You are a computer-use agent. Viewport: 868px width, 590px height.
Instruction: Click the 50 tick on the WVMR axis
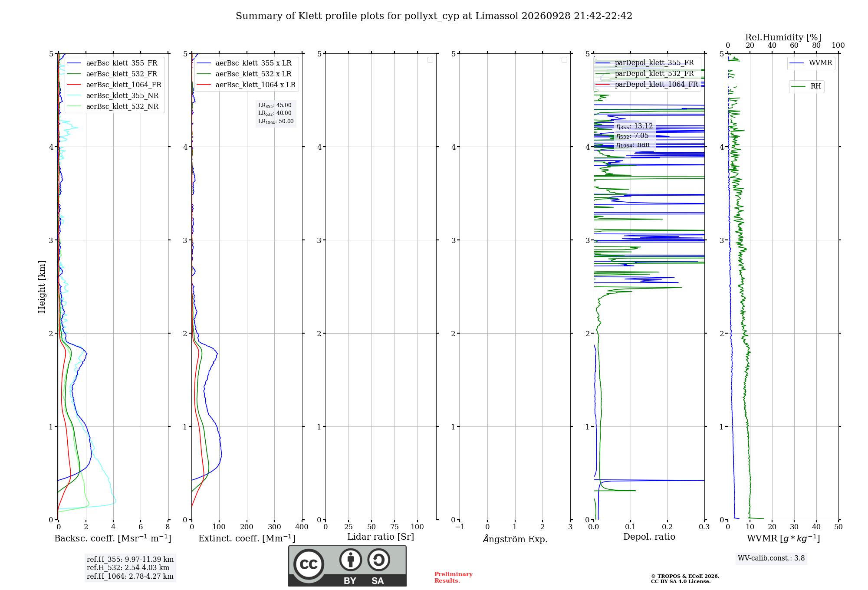click(838, 527)
